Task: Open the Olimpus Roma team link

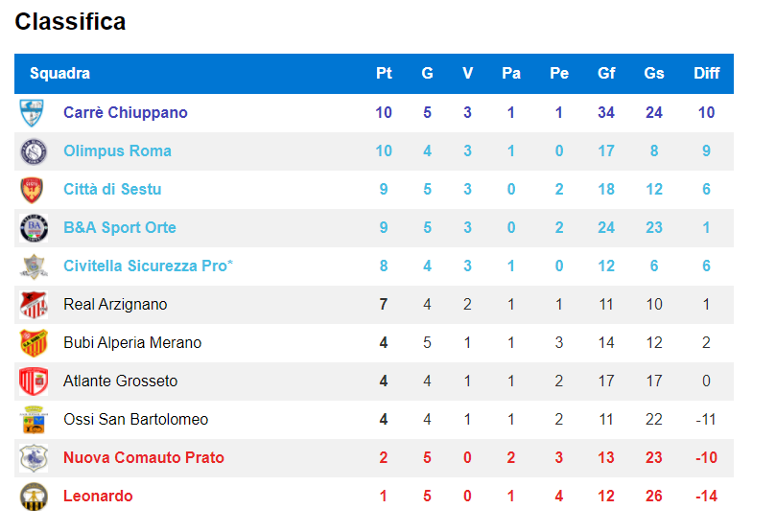Action: [117, 150]
